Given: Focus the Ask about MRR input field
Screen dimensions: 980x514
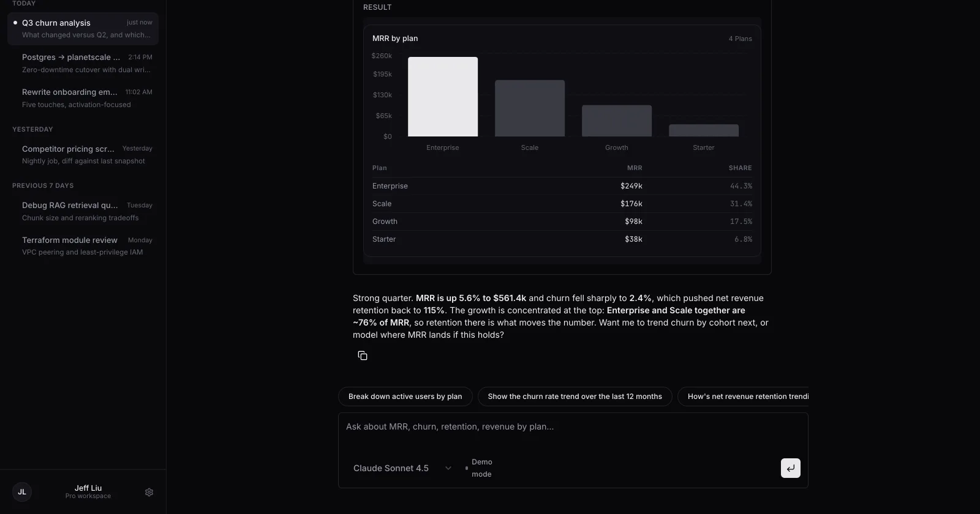Looking at the screenshot, I should point(573,427).
